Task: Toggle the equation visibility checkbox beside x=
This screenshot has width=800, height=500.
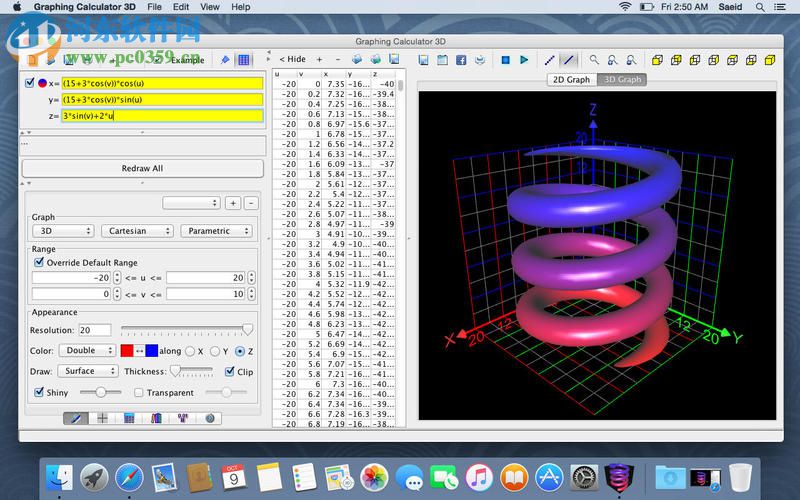Action: [30, 82]
